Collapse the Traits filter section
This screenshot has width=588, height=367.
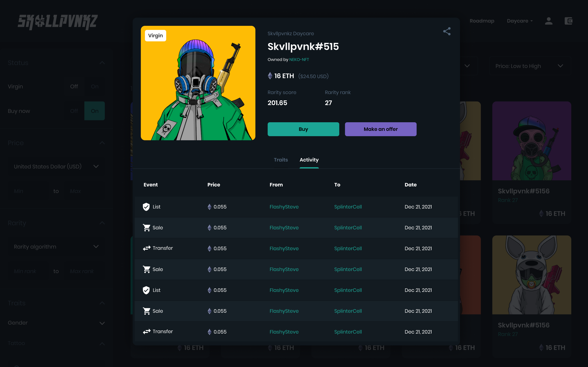pos(102,303)
